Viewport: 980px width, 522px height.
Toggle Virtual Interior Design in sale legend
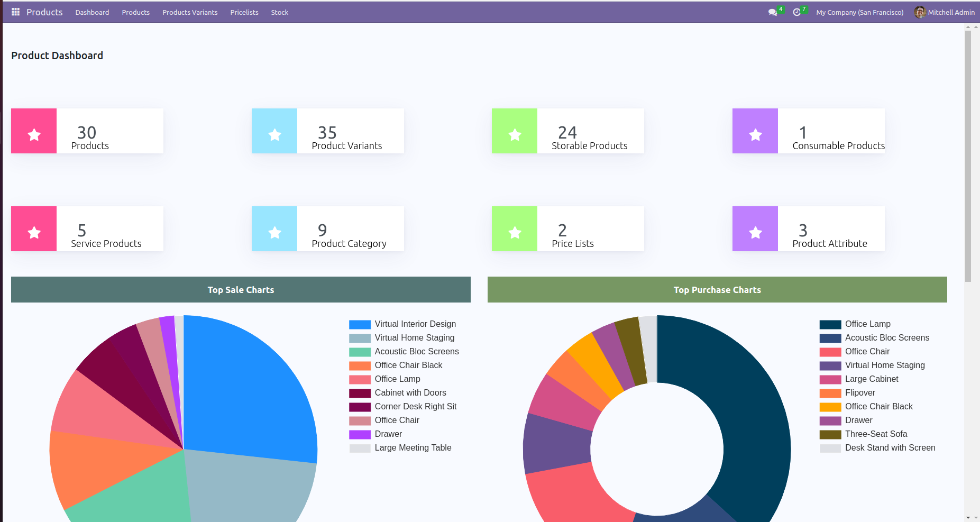402,324
